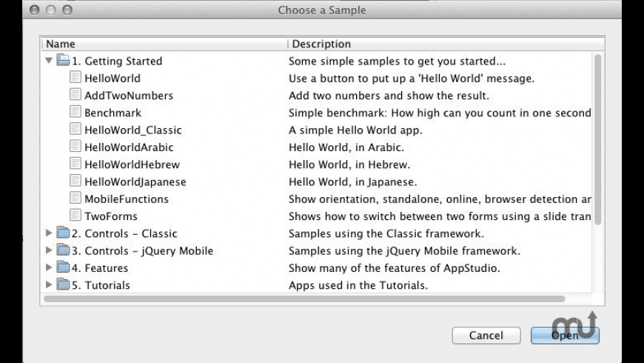Click the Getting Started folder icon
The width and height of the screenshot is (644, 363).
(x=63, y=61)
